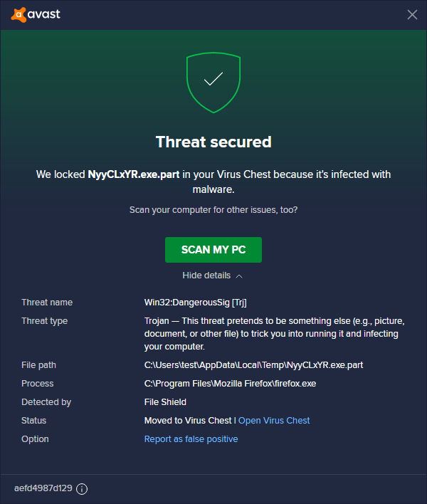Click the file path value under Temp folder

(253, 365)
